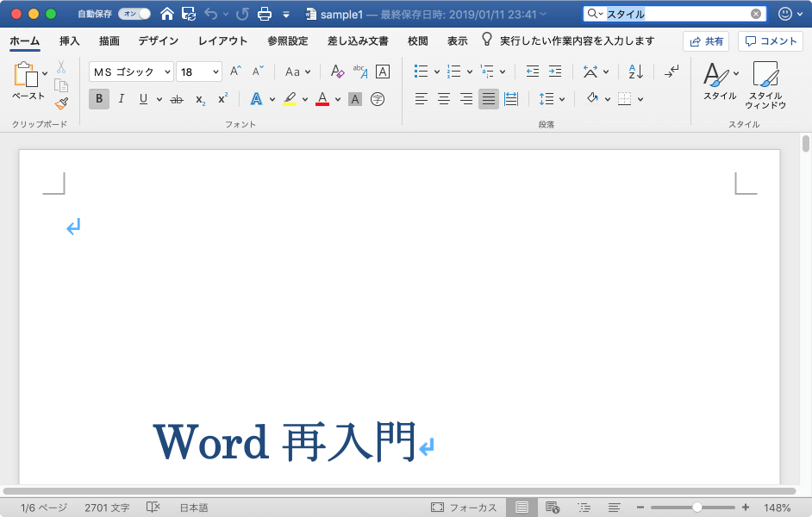812x517 pixels.
Task: Click the Cut scissors icon
Action: 61,66
